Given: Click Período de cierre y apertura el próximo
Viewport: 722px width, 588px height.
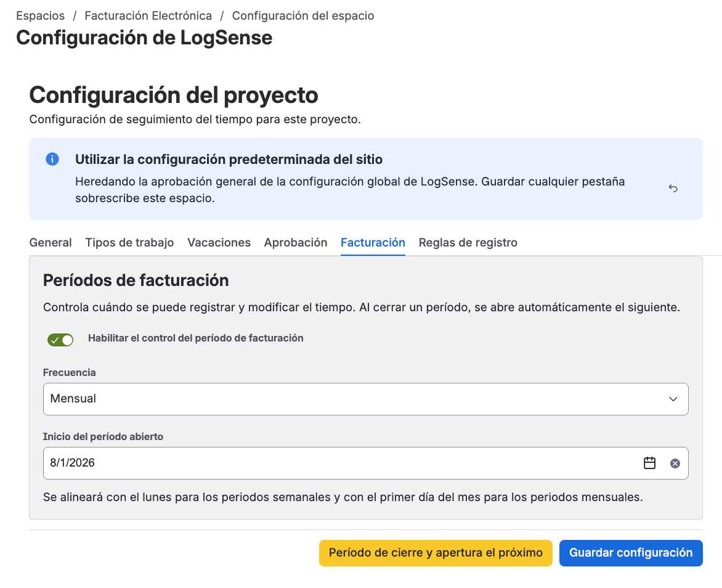Looking at the screenshot, I should point(436,553).
